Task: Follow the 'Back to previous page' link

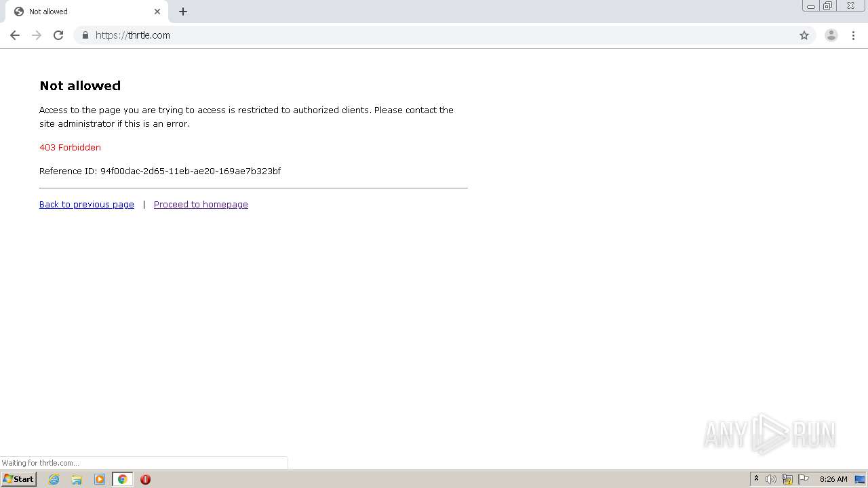Action: [x=87, y=205]
